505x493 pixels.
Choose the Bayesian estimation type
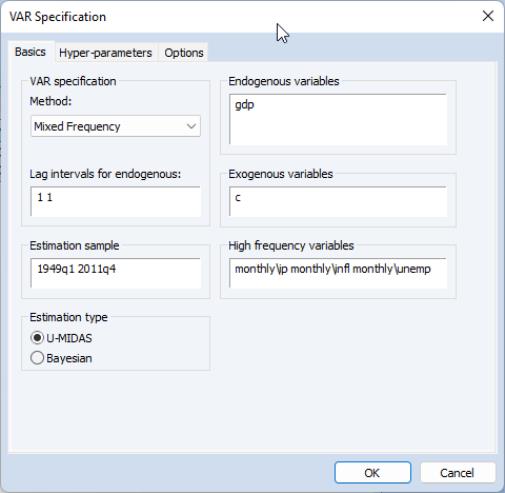61,358
